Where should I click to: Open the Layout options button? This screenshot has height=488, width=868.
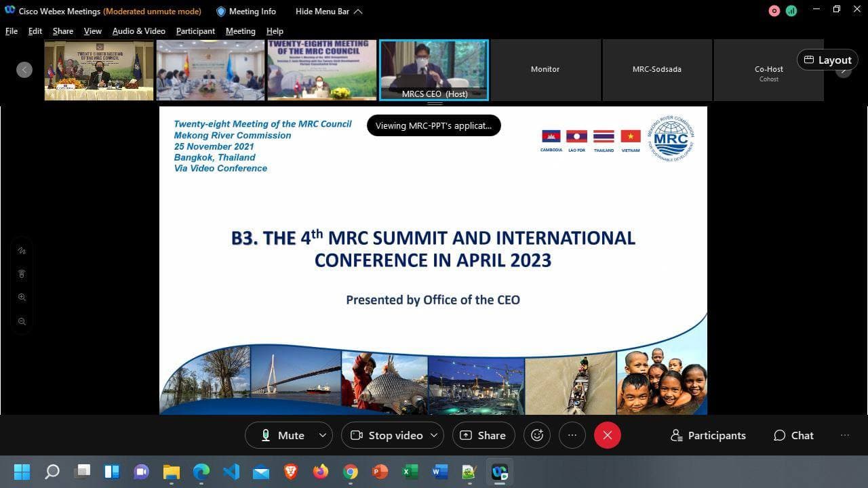827,60
